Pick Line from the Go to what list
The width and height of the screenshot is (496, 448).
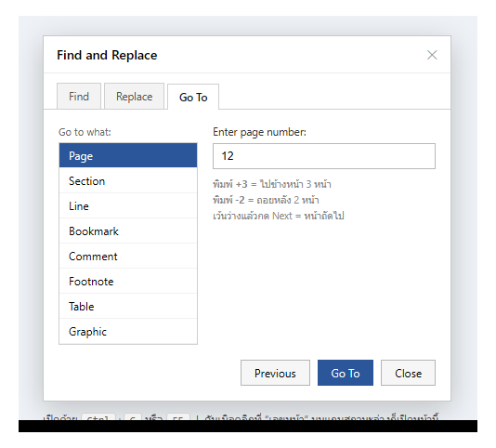pyautogui.click(x=128, y=205)
